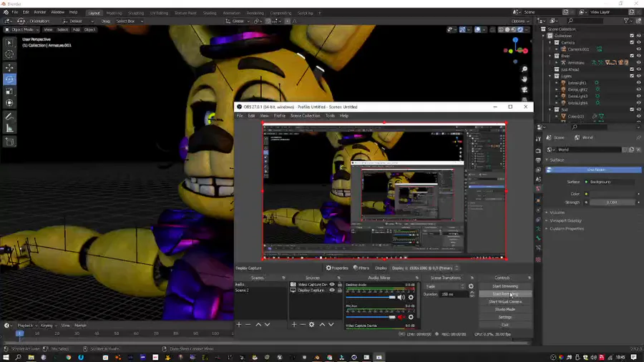Open OBS Scene Collection menu

click(x=305, y=116)
